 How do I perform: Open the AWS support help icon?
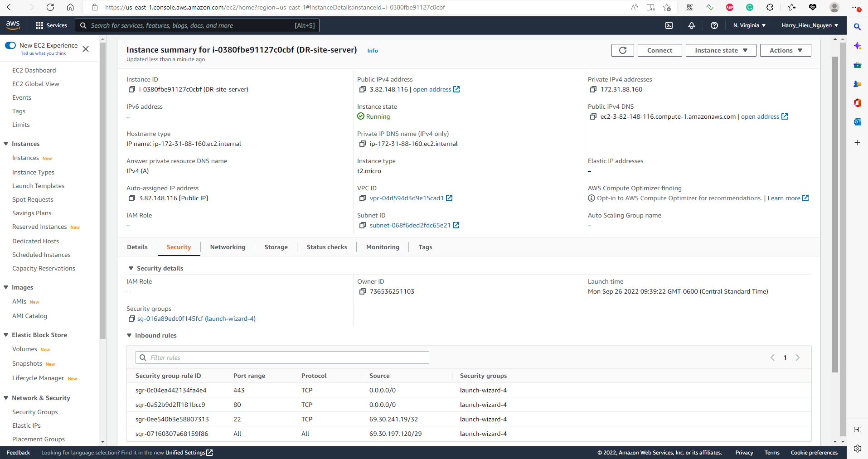click(714, 25)
